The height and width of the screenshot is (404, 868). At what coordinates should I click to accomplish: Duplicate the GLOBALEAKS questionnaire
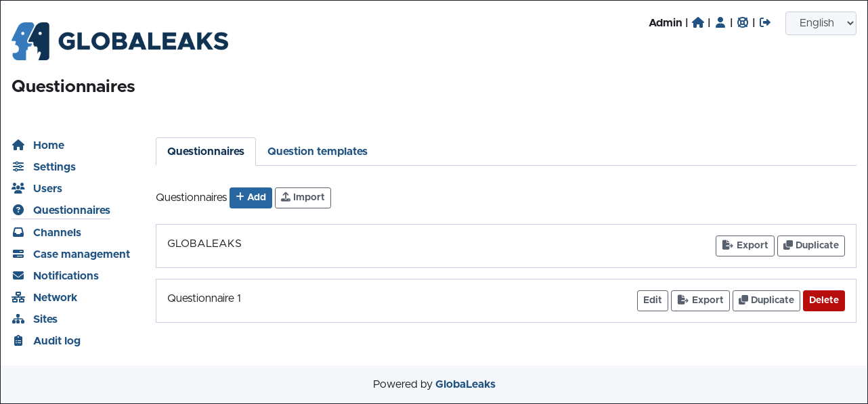810,246
